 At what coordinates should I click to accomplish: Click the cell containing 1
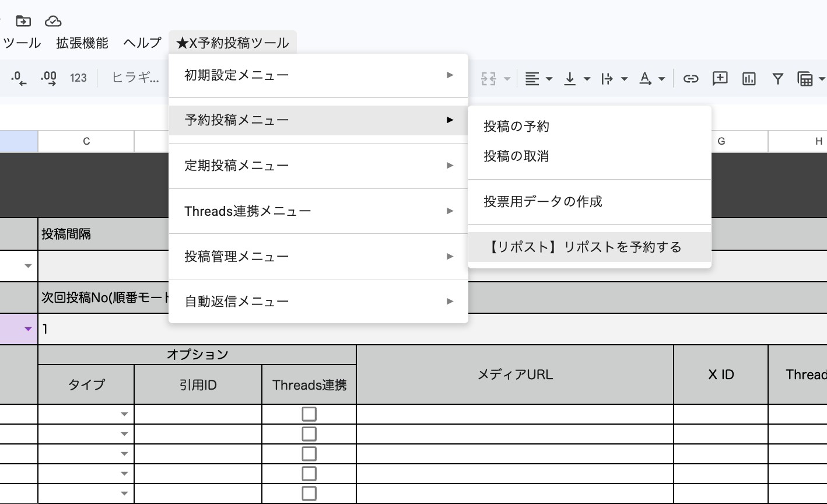(x=104, y=329)
